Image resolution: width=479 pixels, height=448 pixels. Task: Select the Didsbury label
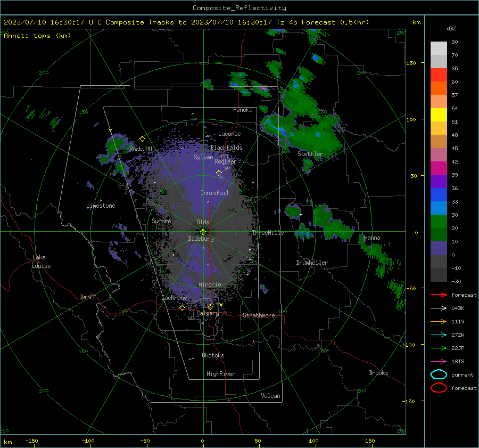[x=201, y=239]
